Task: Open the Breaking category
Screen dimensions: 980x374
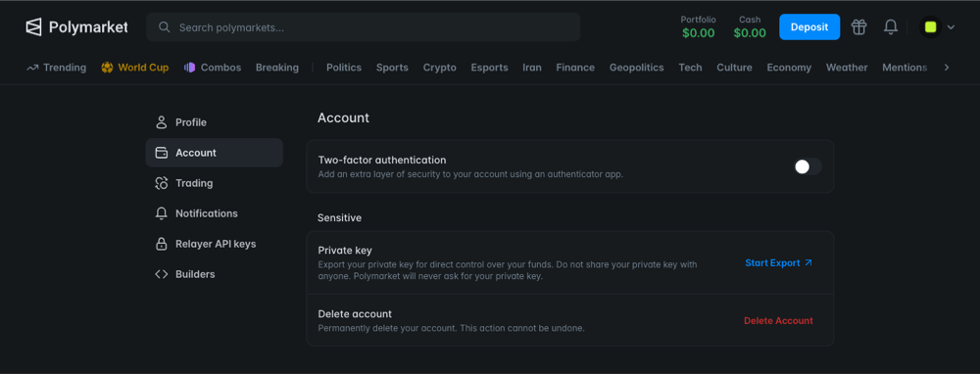Action: pyautogui.click(x=277, y=68)
